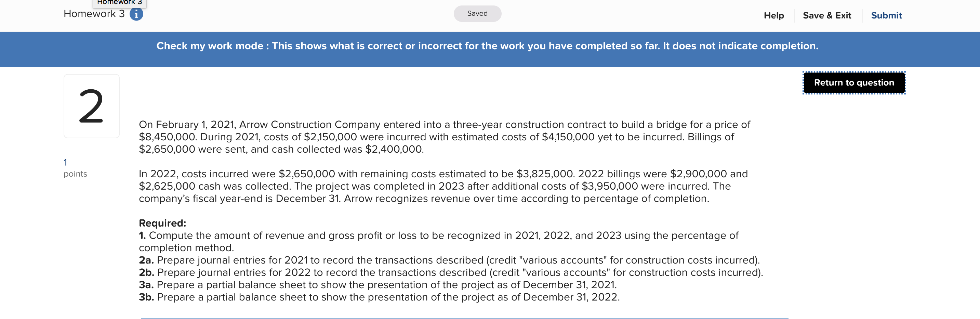
Task: Choose Submit from the top-right navigation
Action: (886, 15)
